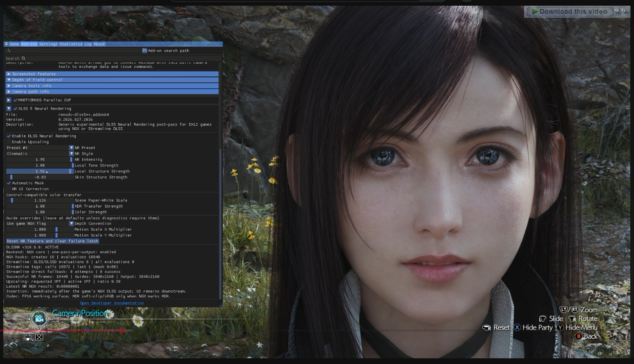The width and height of the screenshot is (634, 364).
Task: Toggle Enable DLSS Neural Rendering checkbox
Action: tap(8, 136)
